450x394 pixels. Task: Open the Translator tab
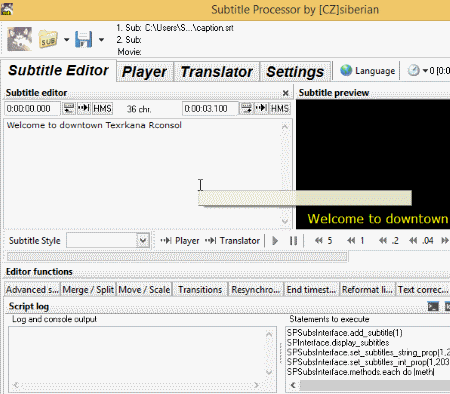tap(217, 72)
